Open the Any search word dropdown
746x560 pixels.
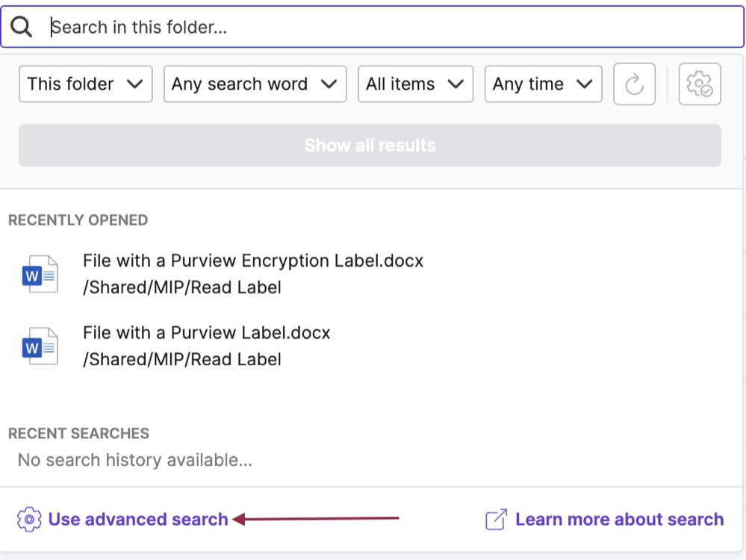point(255,84)
